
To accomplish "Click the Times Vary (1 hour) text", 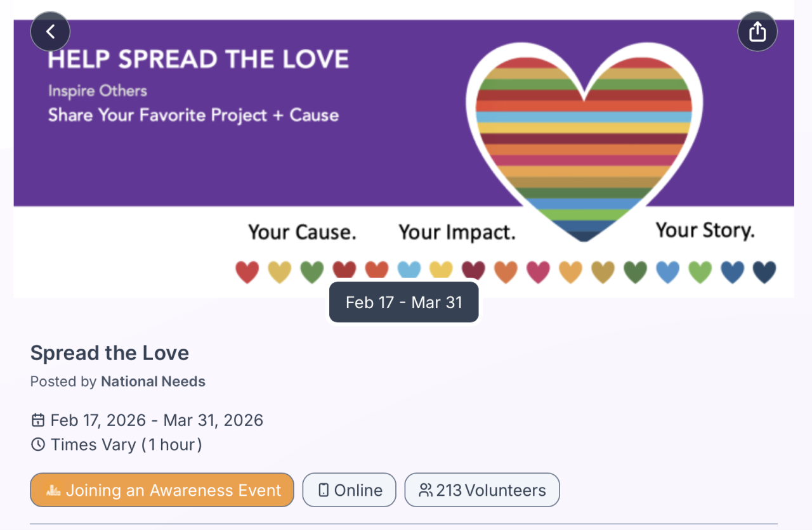I will pyautogui.click(x=126, y=444).
